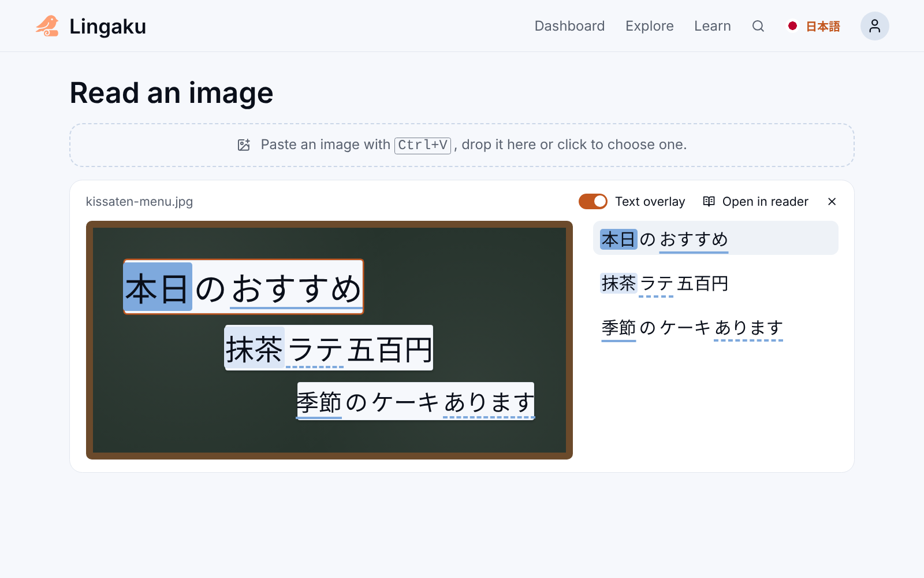
Task: Click 抹茶 in the right-side text list
Action: (619, 283)
